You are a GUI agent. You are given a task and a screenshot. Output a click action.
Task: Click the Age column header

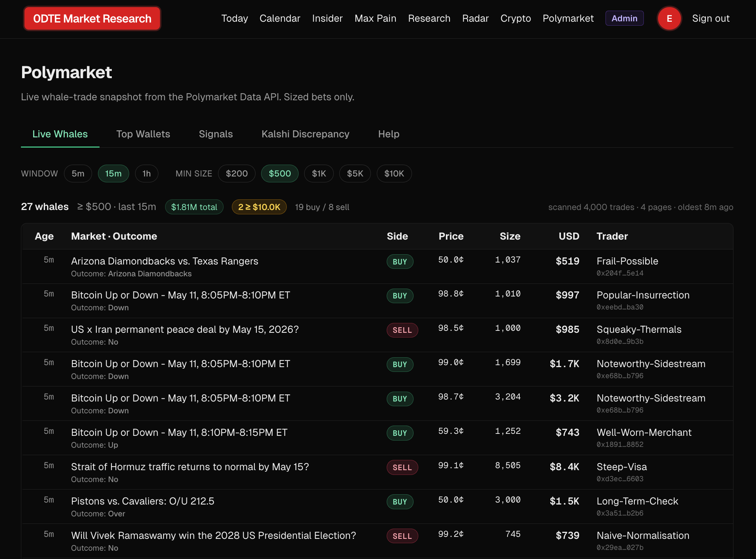pos(44,236)
